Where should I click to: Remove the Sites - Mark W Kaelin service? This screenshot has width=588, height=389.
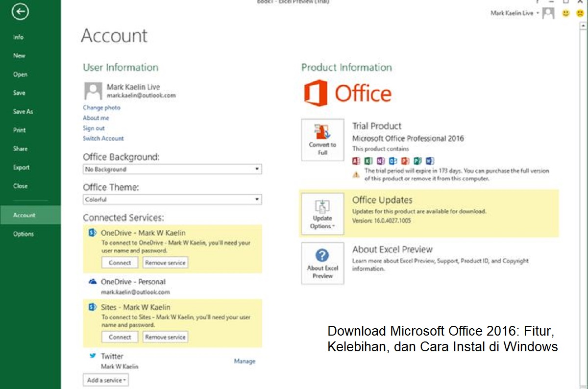(165, 337)
